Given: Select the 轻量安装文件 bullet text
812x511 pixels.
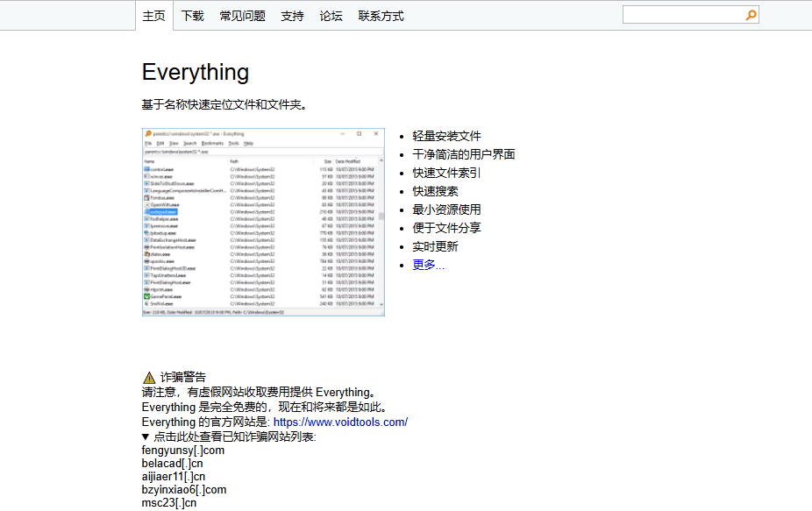Looking at the screenshot, I should pyautogui.click(x=446, y=136).
